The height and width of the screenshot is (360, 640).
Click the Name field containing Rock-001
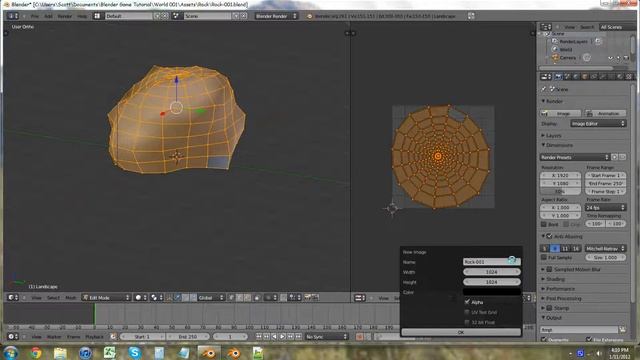pyautogui.click(x=492, y=262)
